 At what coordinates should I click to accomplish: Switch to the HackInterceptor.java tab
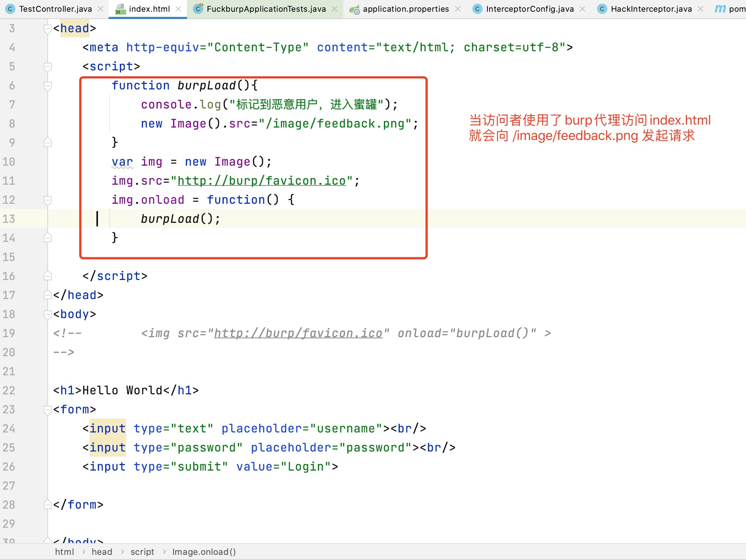651,9
